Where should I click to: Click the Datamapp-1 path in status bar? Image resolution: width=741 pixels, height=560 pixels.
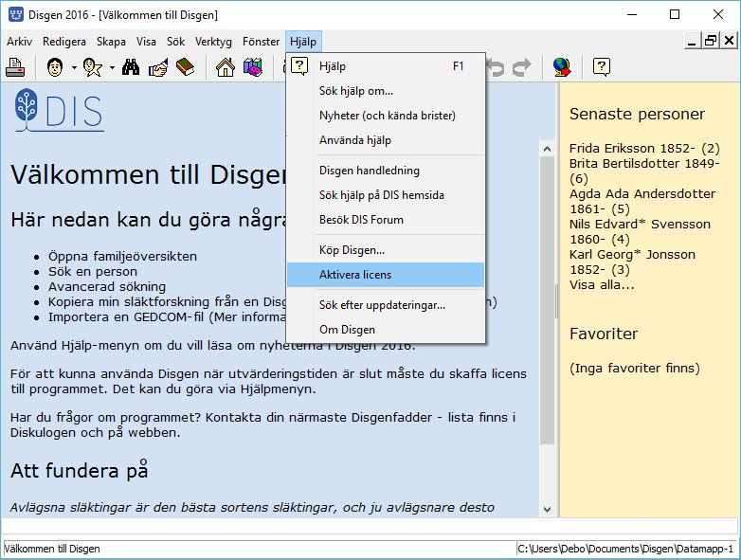625,549
